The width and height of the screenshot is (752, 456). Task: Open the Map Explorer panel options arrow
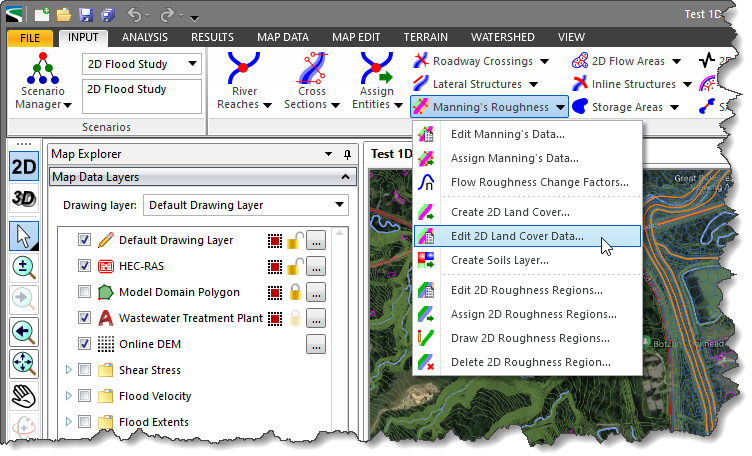[x=329, y=154]
